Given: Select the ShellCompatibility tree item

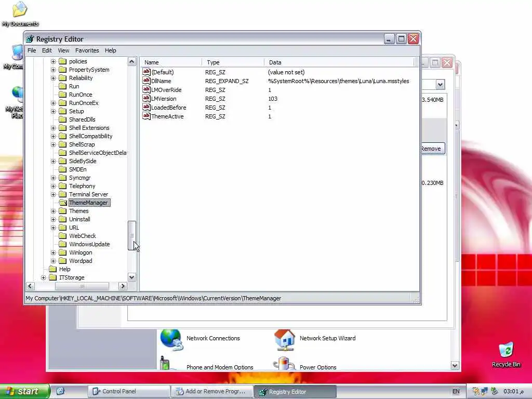Looking at the screenshot, I should tap(90, 136).
